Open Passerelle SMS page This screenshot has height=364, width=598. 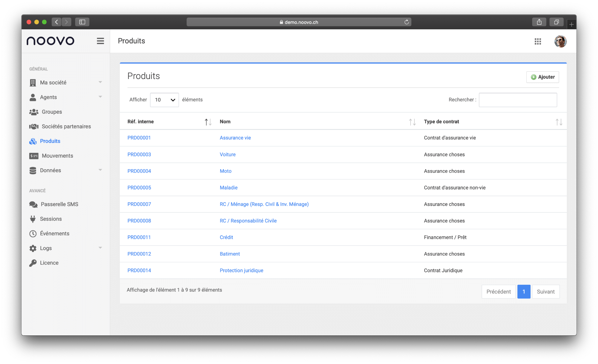[59, 204]
